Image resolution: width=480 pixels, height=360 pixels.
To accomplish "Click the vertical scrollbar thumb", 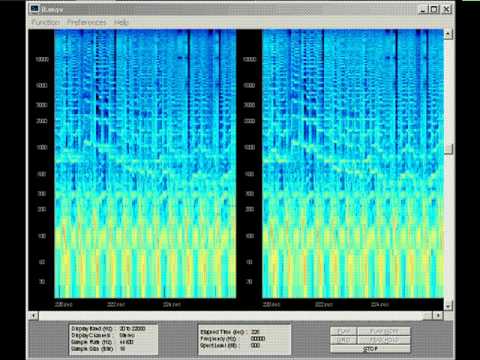I will (449, 149).
